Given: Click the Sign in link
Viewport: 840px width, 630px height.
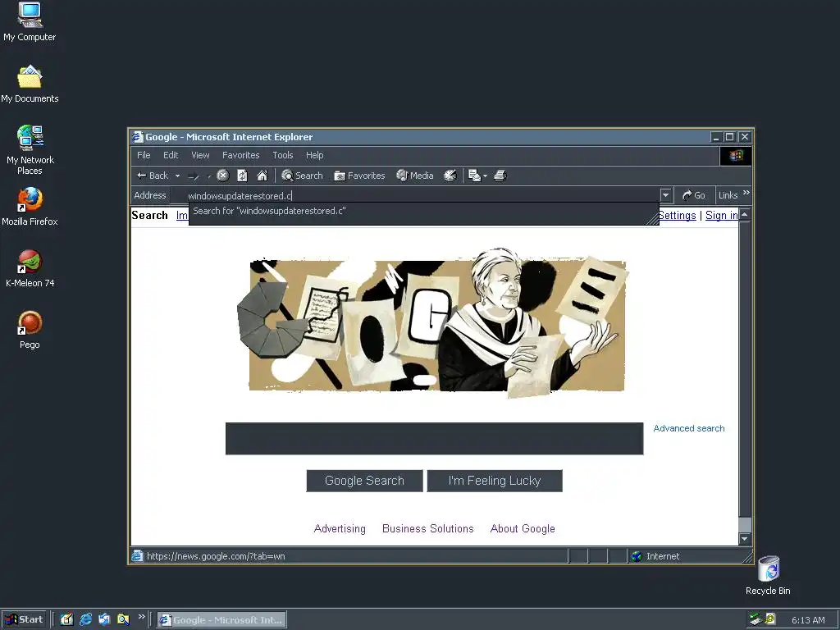Looking at the screenshot, I should pyautogui.click(x=722, y=216).
